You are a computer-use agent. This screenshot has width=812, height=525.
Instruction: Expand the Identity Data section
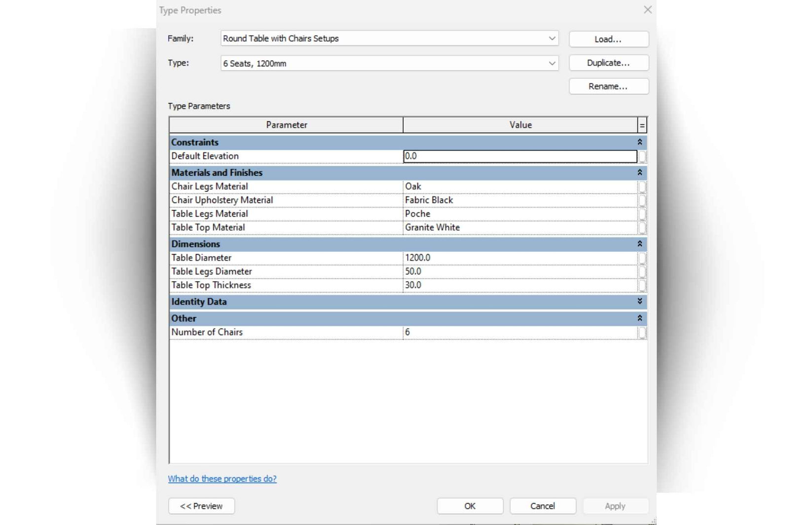coord(639,301)
